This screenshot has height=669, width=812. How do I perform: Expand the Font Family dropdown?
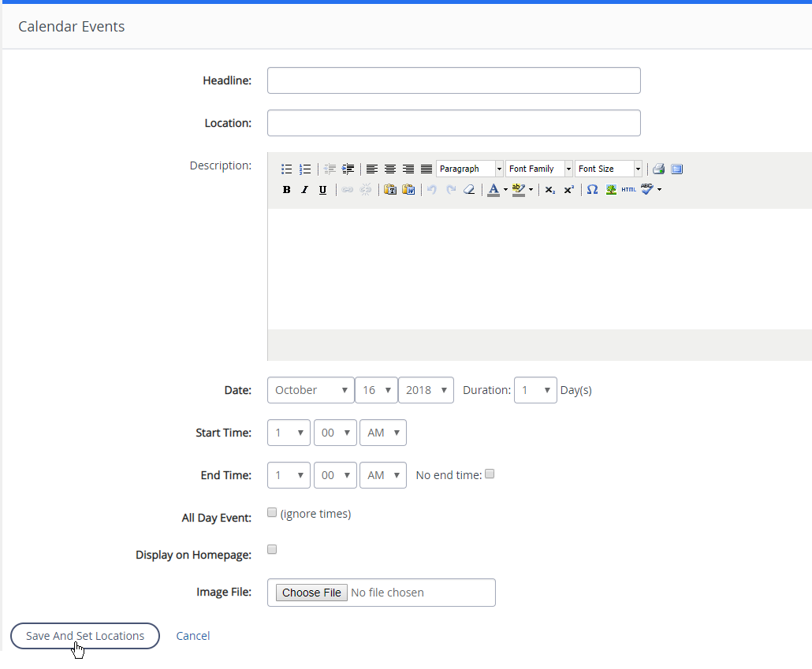[x=539, y=169]
